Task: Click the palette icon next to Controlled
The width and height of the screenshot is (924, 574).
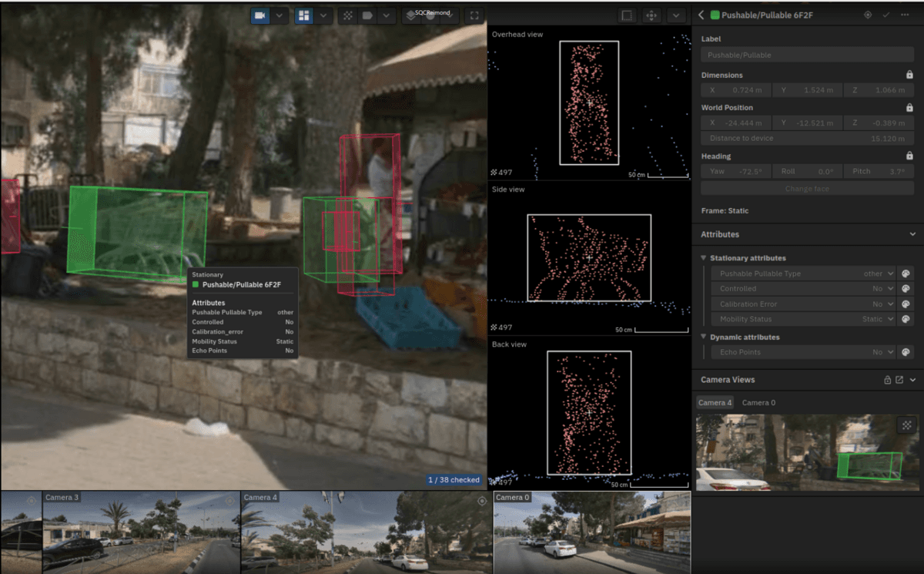Action: 906,289
